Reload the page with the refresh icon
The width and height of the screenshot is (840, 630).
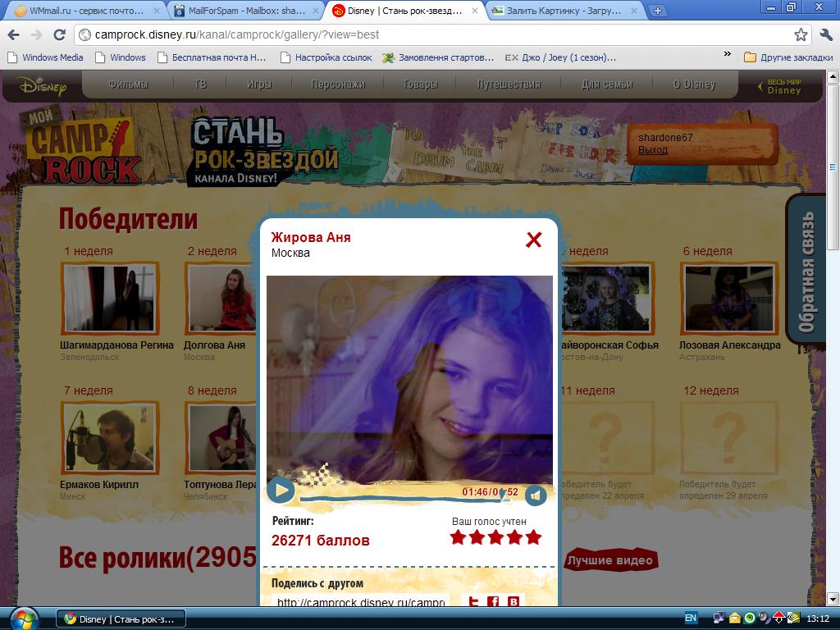[59, 34]
